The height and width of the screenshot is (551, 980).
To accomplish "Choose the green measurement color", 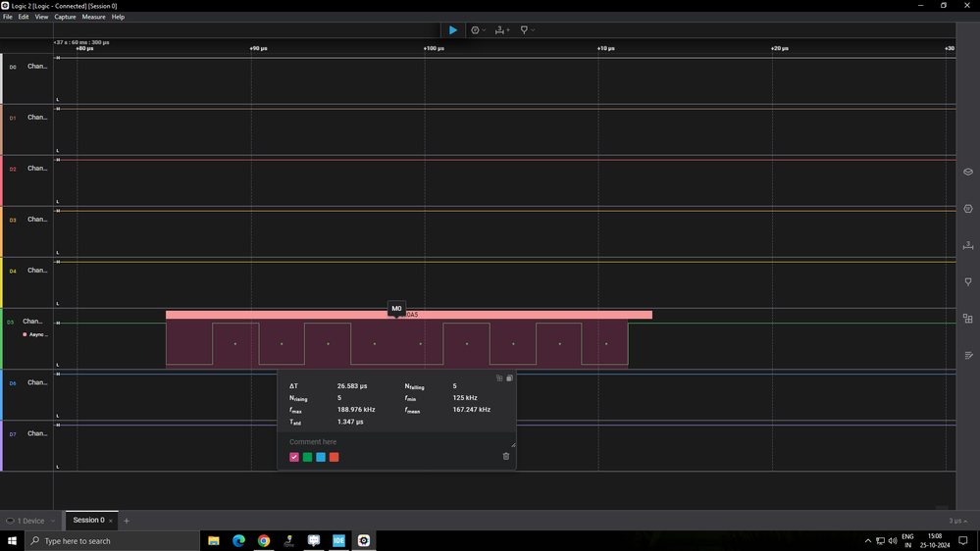I will coord(307,457).
